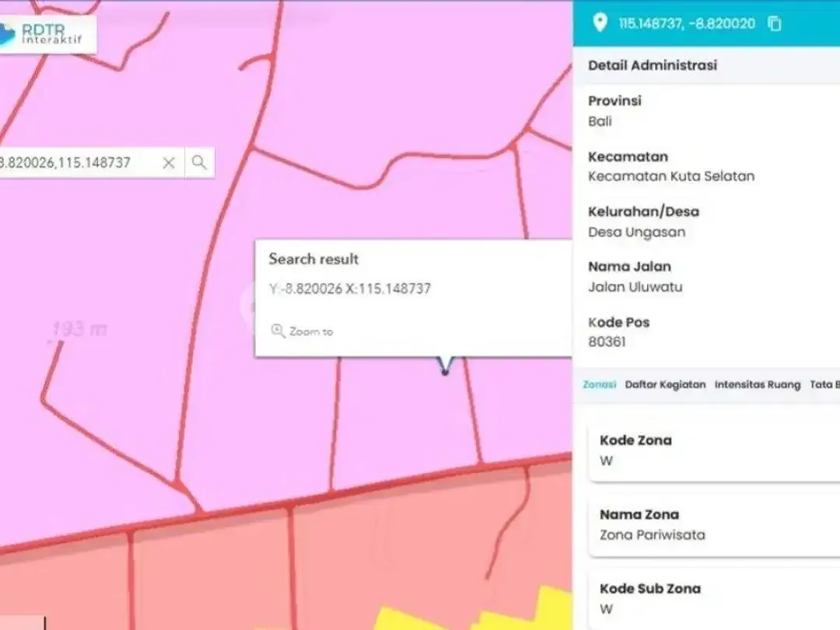Click the Kecamatan Kuta Selatan value
The height and width of the screenshot is (630, 840).
coord(671,177)
